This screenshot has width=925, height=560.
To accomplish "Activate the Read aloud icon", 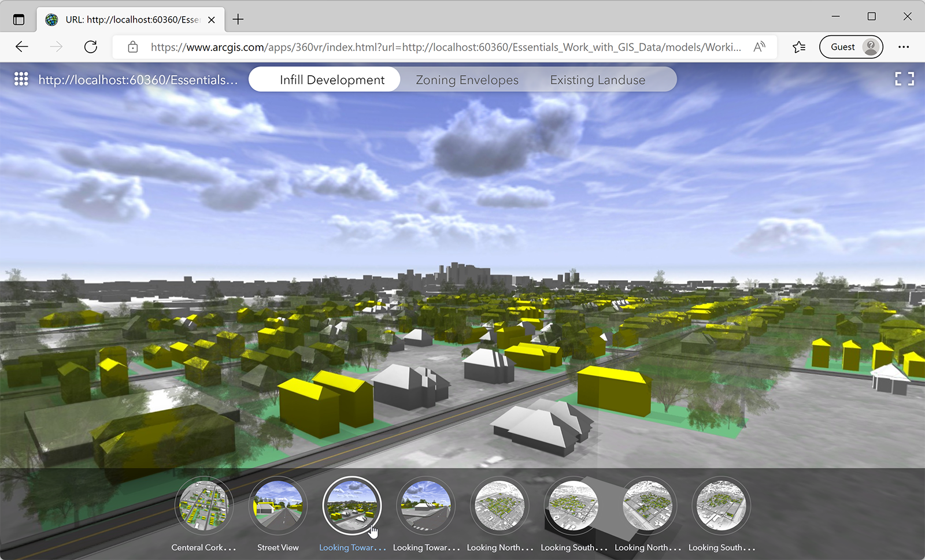I will [759, 47].
